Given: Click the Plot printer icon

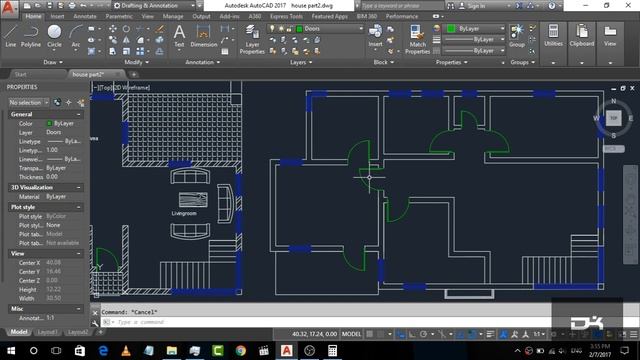Looking at the screenshot, I should coord(72,6).
